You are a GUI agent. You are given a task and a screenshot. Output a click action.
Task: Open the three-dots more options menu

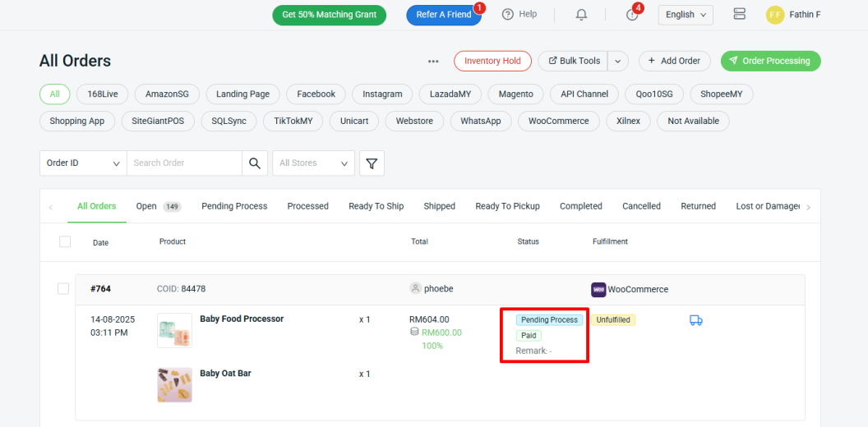coord(433,61)
